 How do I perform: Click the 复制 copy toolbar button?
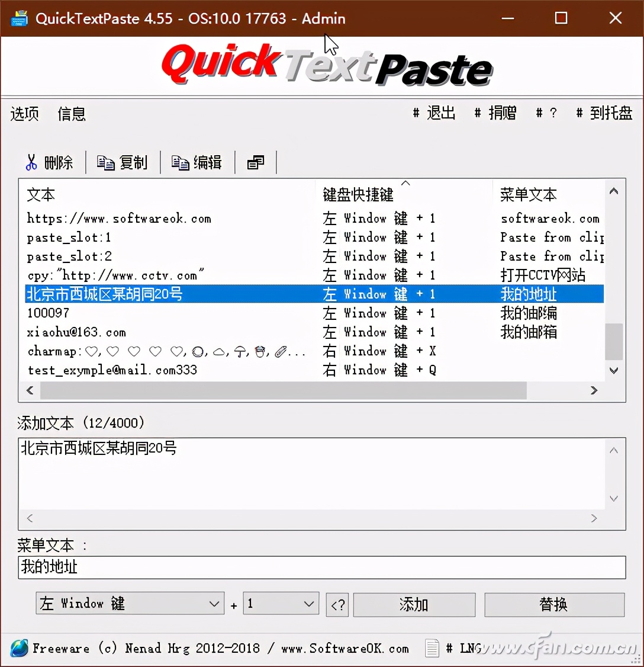coord(123,162)
